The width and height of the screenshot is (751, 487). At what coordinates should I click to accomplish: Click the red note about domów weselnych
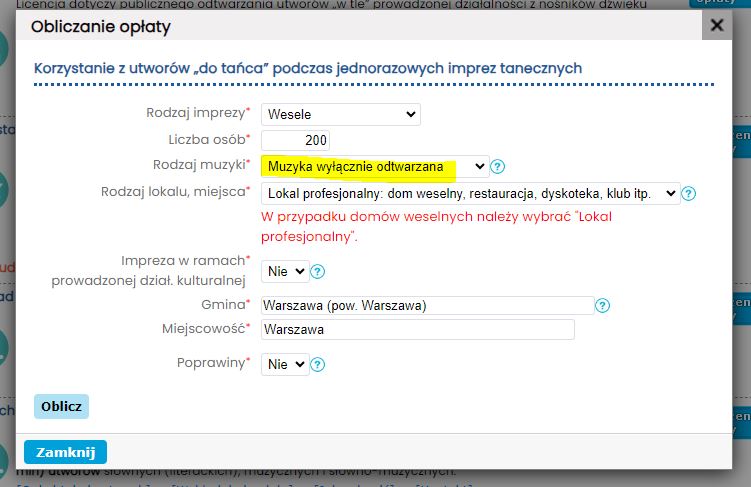coord(436,227)
